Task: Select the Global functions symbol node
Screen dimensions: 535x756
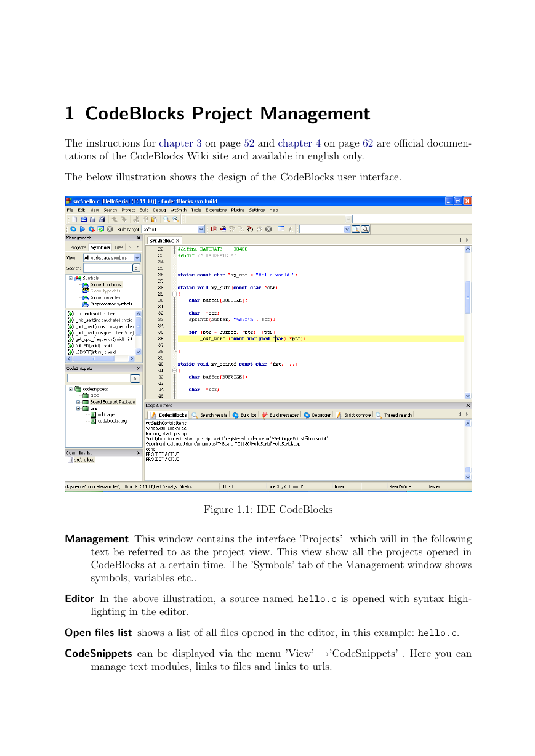Action: 106,285
